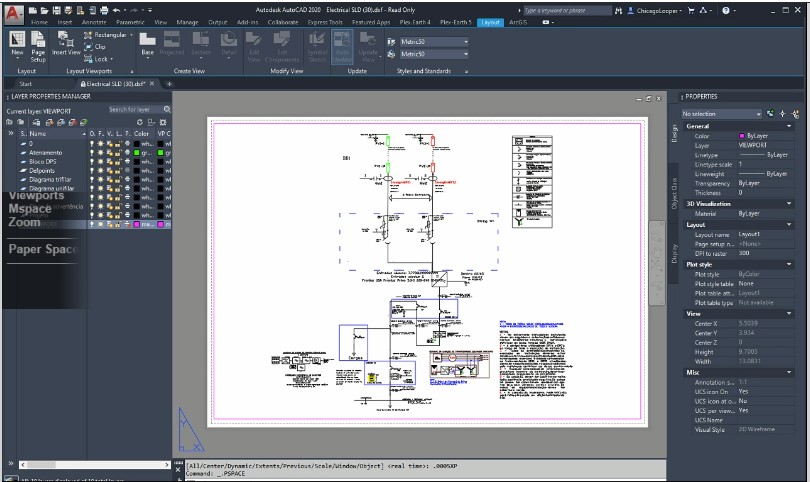Viewport: 810px width, 482px height.
Task: Click the new drawing plus tab button
Action: (x=169, y=84)
